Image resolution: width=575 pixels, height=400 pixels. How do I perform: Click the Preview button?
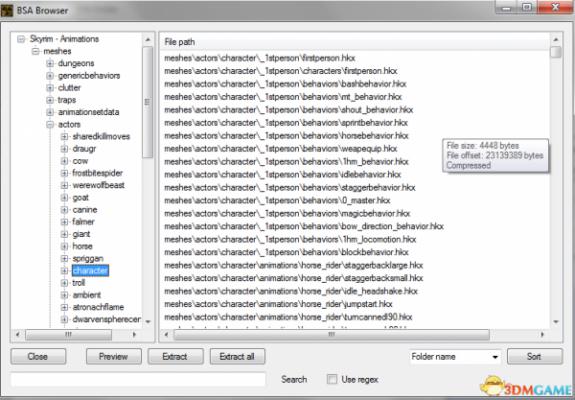coord(114,356)
